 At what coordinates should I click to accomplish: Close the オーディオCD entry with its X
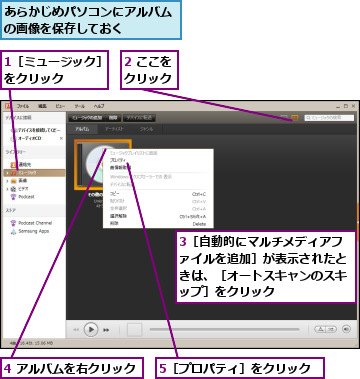point(61,138)
